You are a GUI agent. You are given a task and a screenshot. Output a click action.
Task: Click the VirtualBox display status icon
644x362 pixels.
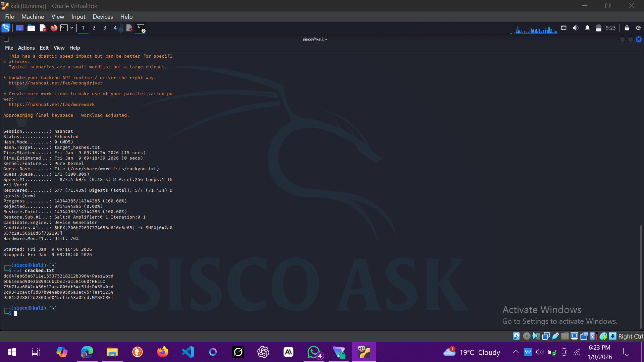575,336
